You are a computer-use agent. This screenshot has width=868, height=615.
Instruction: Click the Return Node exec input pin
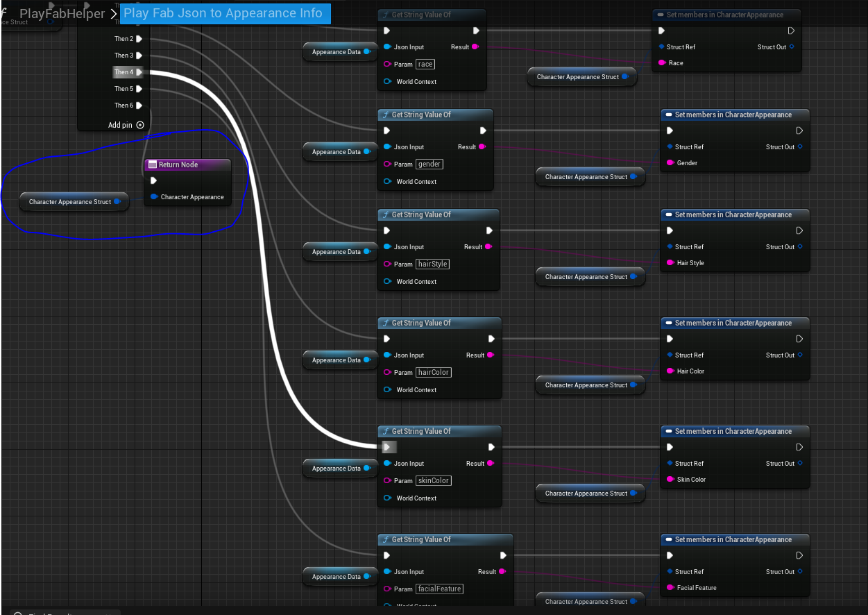154,180
